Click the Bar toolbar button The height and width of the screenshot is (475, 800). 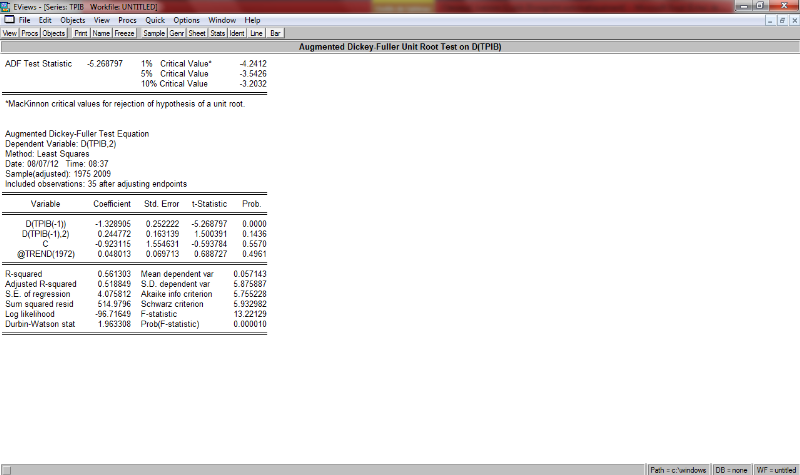[275, 33]
